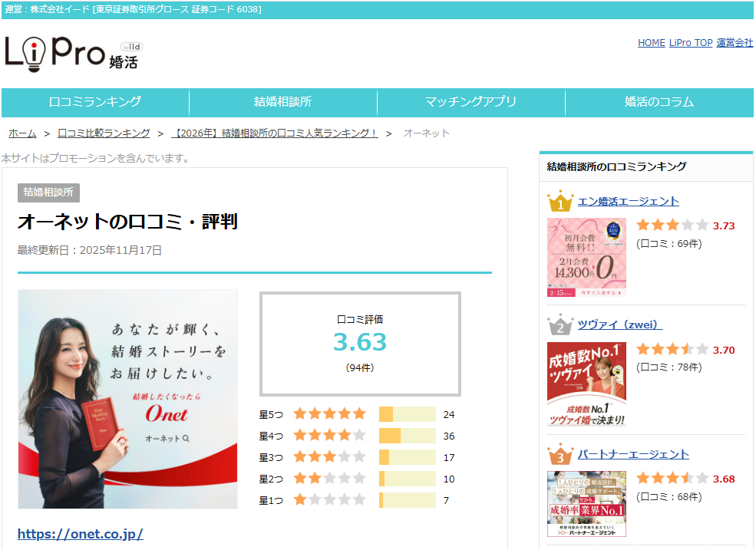Viewport: 756px width, 550px height.
Task: Click the LiPro 婚活 logo
Action: point(73,53)
